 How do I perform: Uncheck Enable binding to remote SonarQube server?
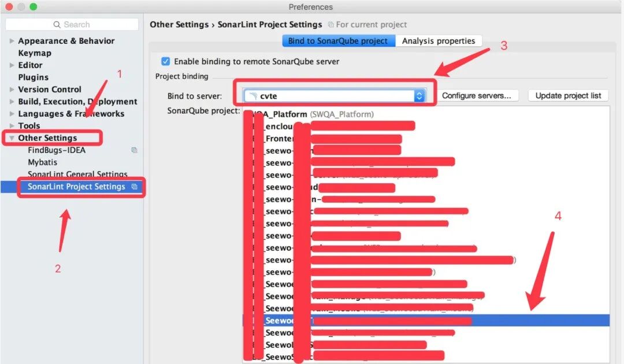(x=166, y=61)
